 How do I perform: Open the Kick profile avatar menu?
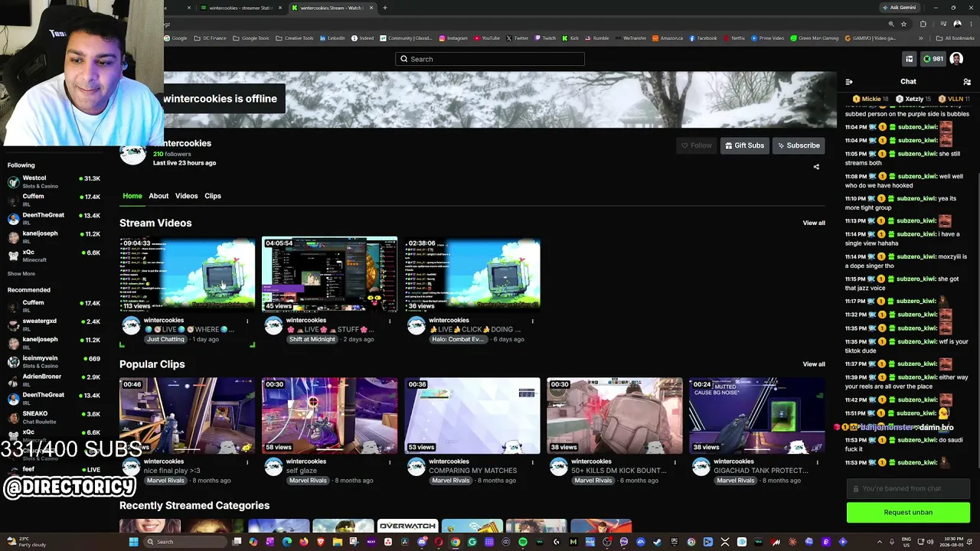pyautogui.click(x=956, y=59)
